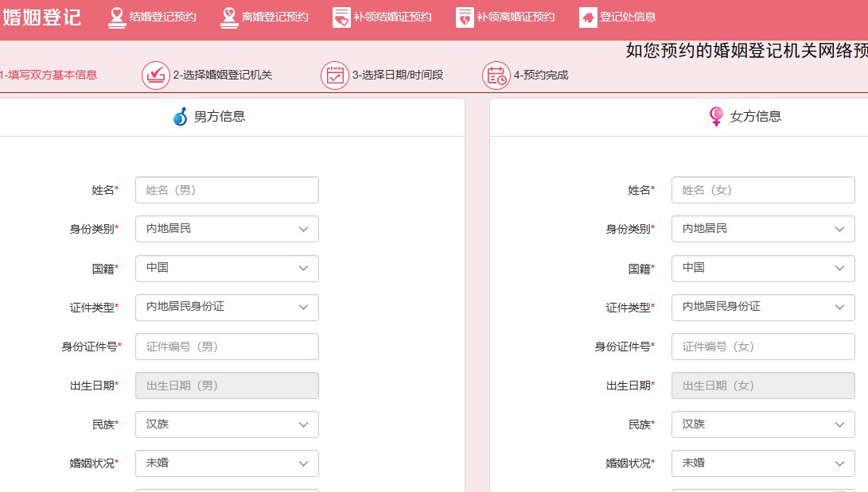This screenshot has height=492, width=868.
Task: Click step 2 选择婚姻登记机关 icon
Action: coord(156,76)
